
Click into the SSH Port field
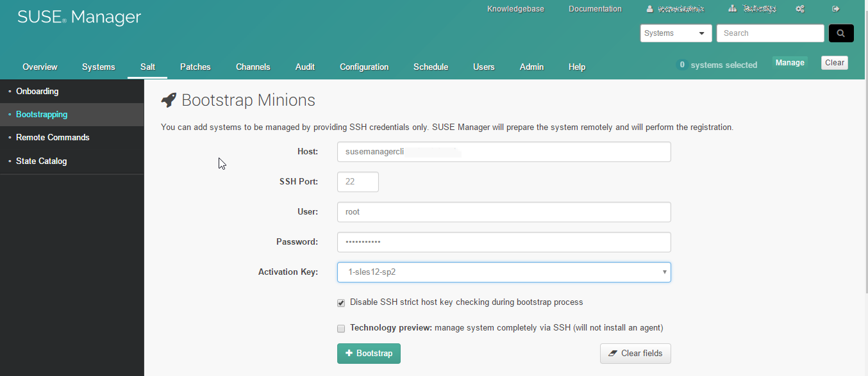pos(358,182)
